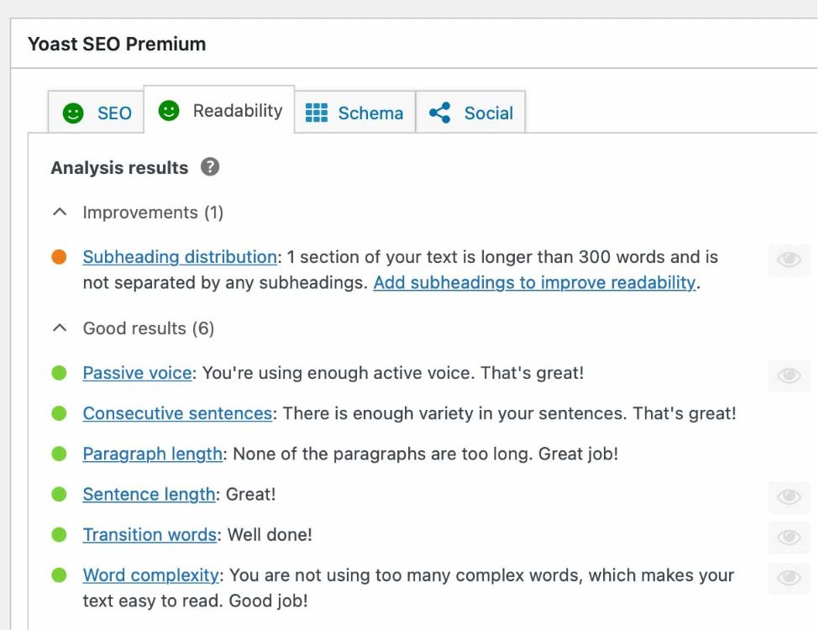Click the Schema grid icon
The height and width of the screenshot is (630, 840).
click(317, 113)
